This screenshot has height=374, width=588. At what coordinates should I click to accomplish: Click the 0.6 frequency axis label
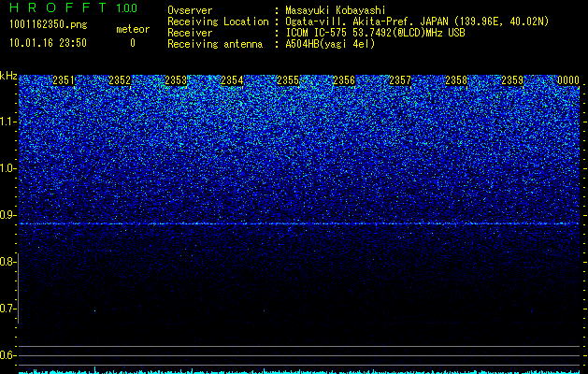[7, 355]
